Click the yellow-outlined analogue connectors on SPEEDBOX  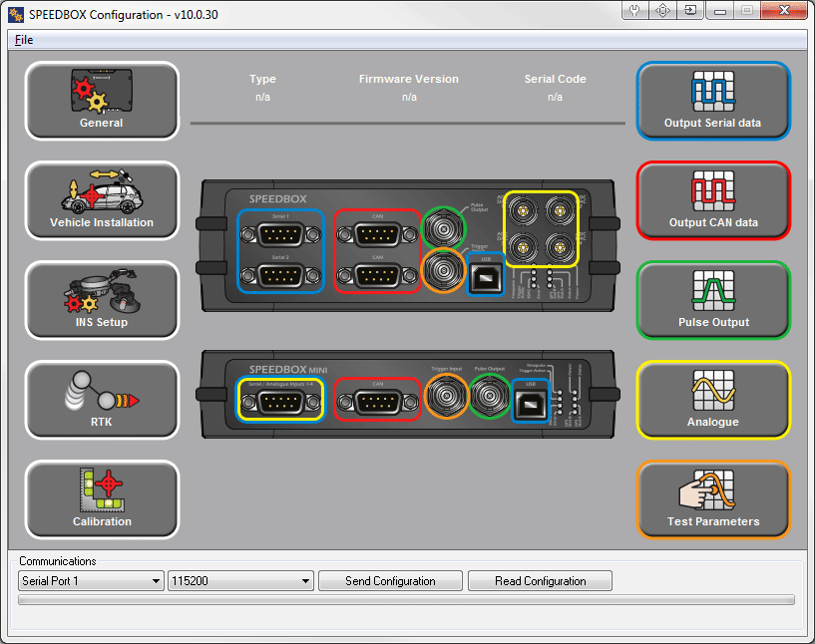[x=540, y=229]
